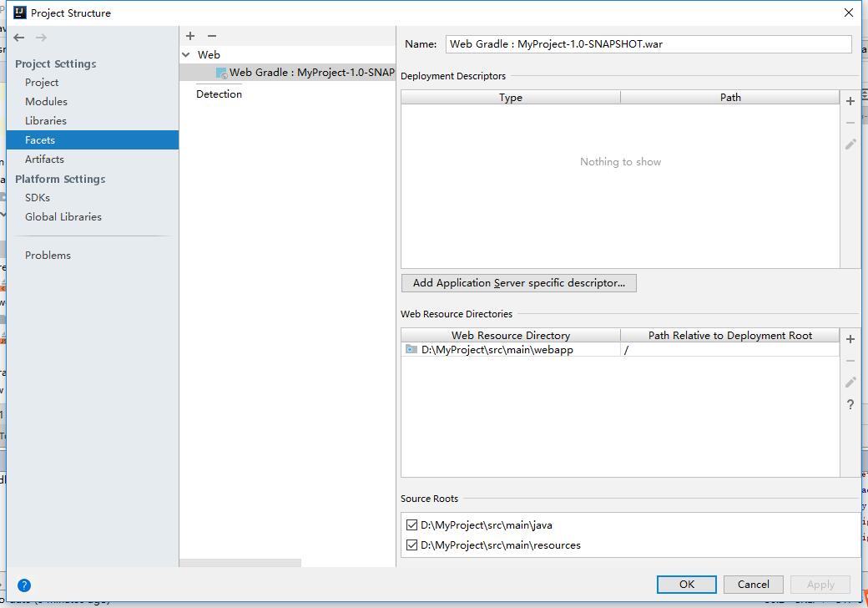Viewport: 868px width, 608px height.
Task: Click the Web Gradle facet icon
Action: pyautogui.click(x=221, y=73)
